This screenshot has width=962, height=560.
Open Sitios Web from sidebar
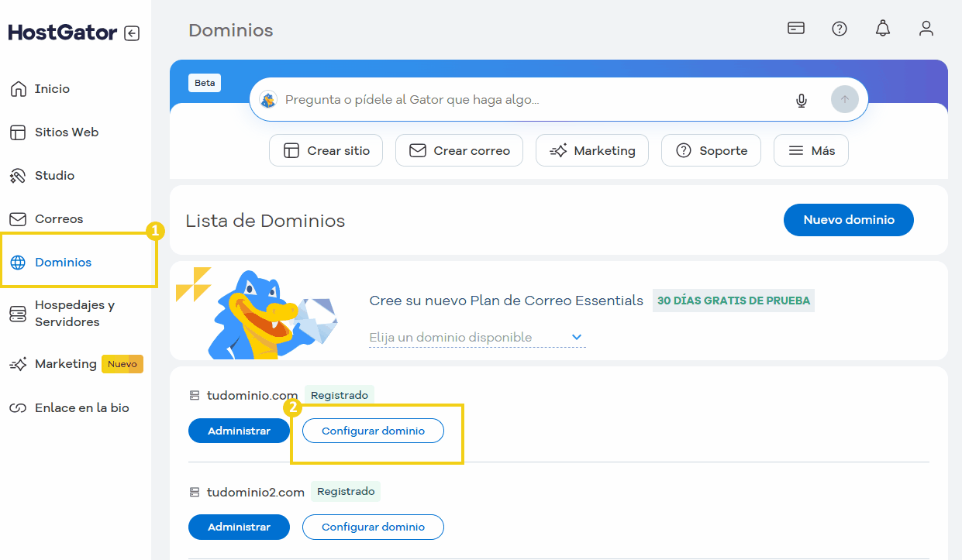click(66, 132)
